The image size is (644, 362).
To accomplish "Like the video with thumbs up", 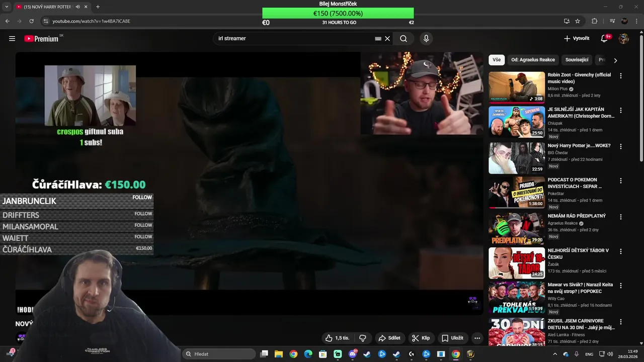I will click(x=337, y=338).
